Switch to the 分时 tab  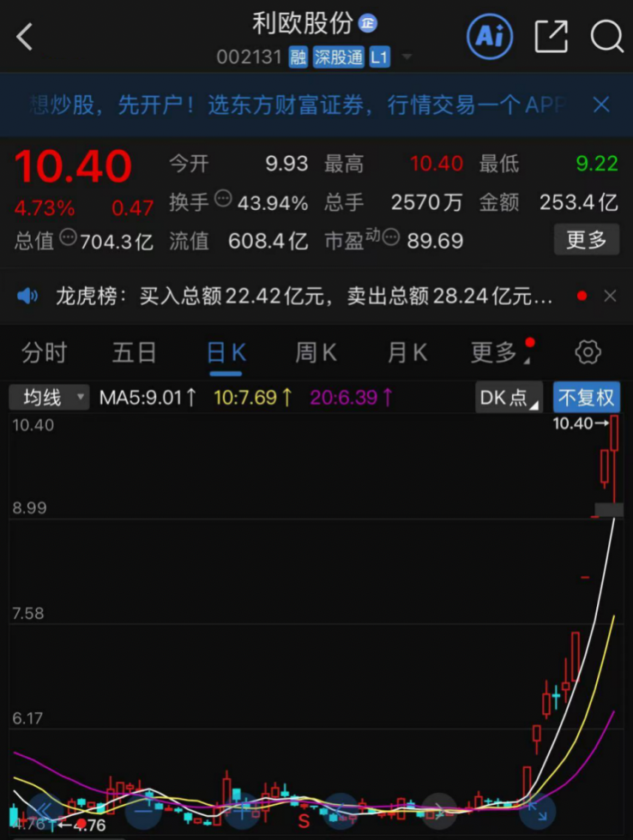(x=44, y=352)
